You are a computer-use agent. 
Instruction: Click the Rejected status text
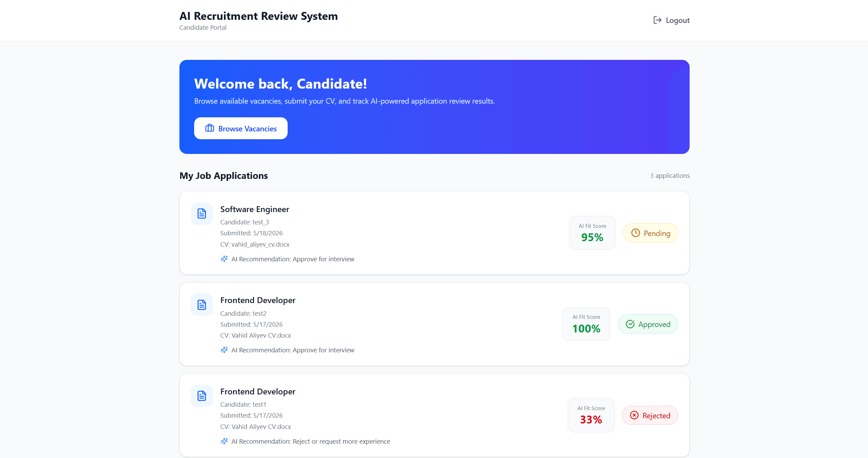pos(656,416)
